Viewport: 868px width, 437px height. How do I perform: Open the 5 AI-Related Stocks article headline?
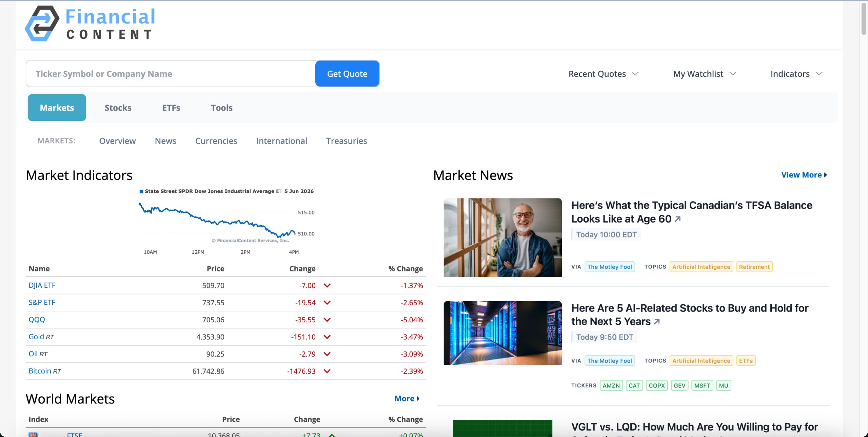click(x=690, y=315)
